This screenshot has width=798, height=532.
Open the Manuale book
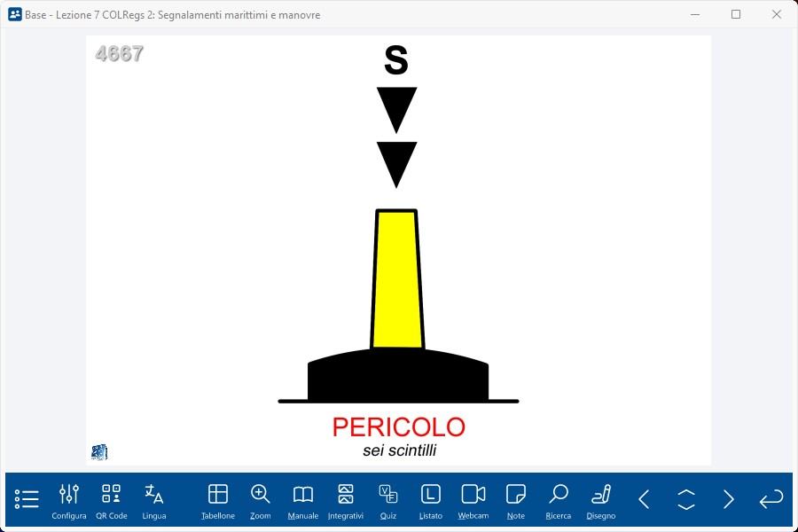coord(303,500)
